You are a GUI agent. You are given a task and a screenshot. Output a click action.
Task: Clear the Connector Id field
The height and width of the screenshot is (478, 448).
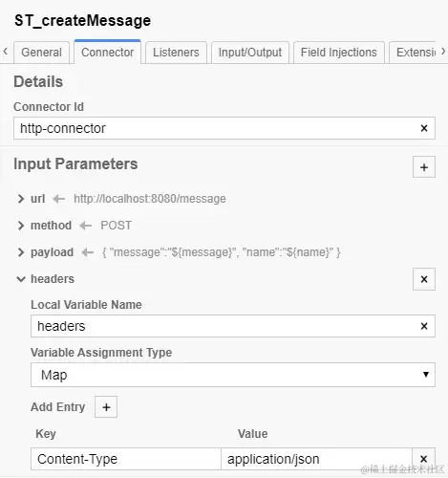(424, 128)
